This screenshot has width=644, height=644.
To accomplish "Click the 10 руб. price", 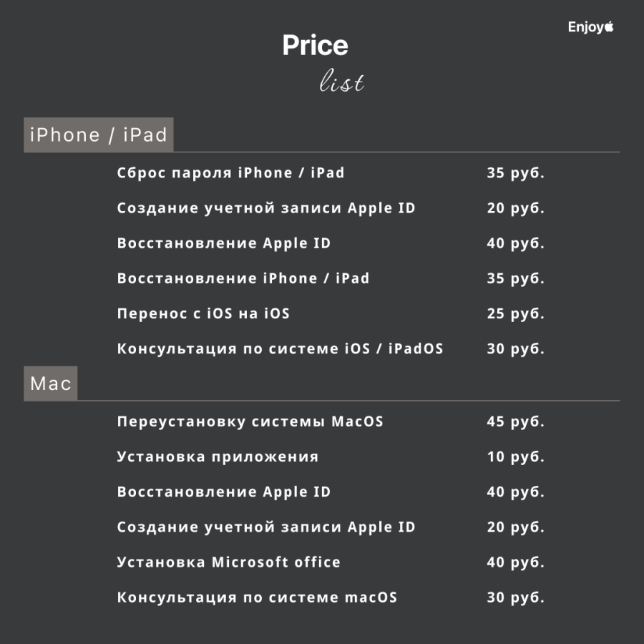I will [x=516, y=457].
